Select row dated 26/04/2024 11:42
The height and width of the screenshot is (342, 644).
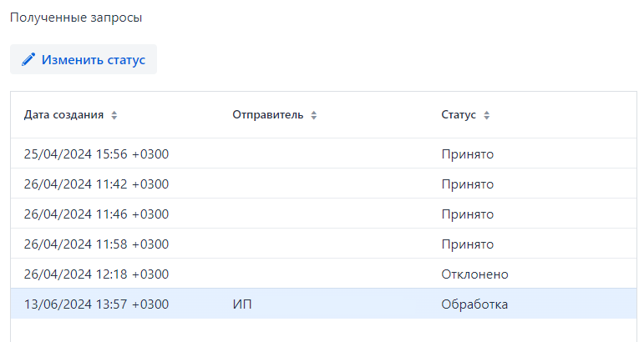[x=96, y=184]
